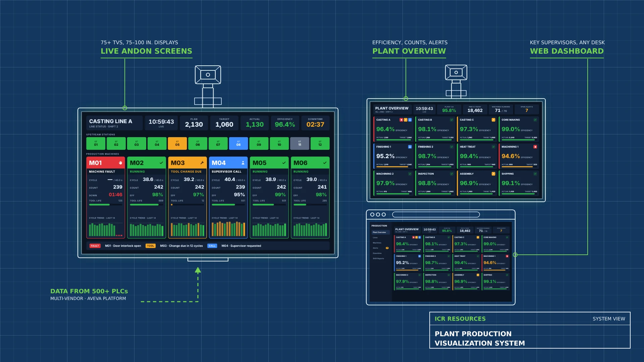Click Machining 2 checkmark icon on Plant Overview screen

pos(410,174)
